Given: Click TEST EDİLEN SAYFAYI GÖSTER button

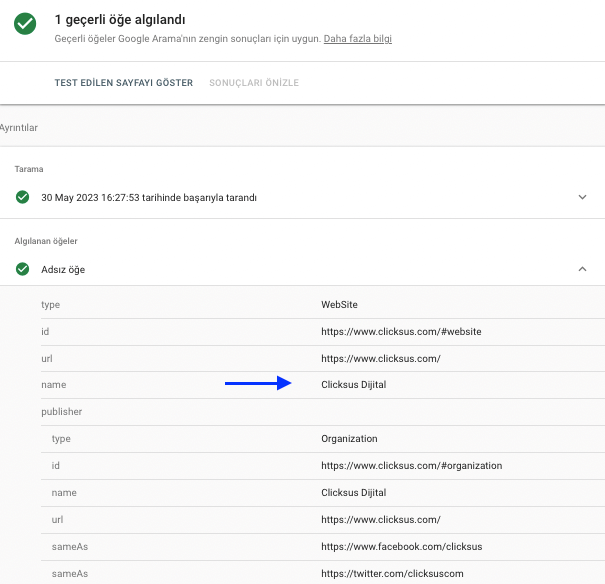Looking at the screenshot, I should point(123,83).
